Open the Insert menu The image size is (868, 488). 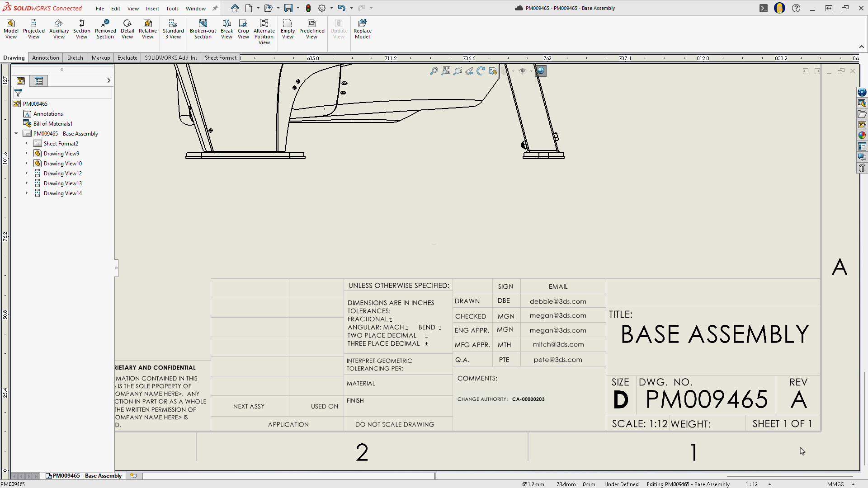click(x=152, y=9)
